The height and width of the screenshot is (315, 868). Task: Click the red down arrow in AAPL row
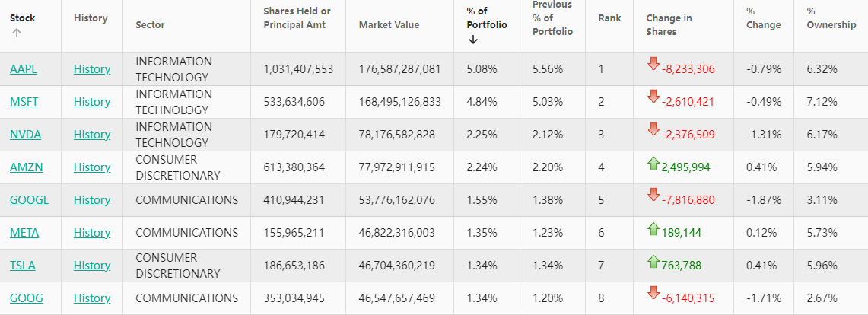coord(653,64)
